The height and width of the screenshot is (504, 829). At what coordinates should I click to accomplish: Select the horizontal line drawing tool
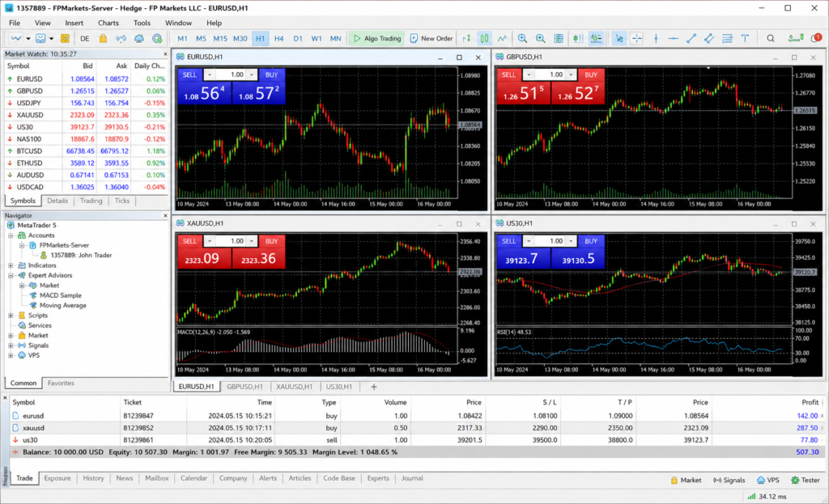(x=673, y=39)
